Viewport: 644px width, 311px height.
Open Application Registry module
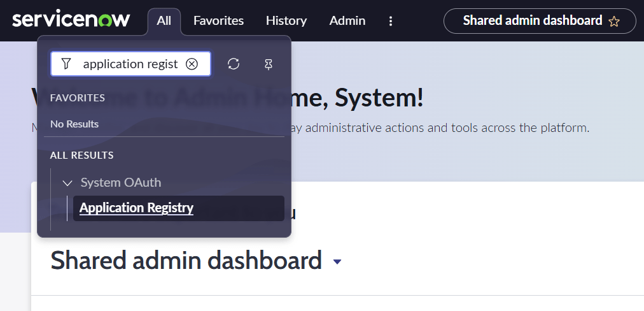pyautogui.click(x=136, y=208)
